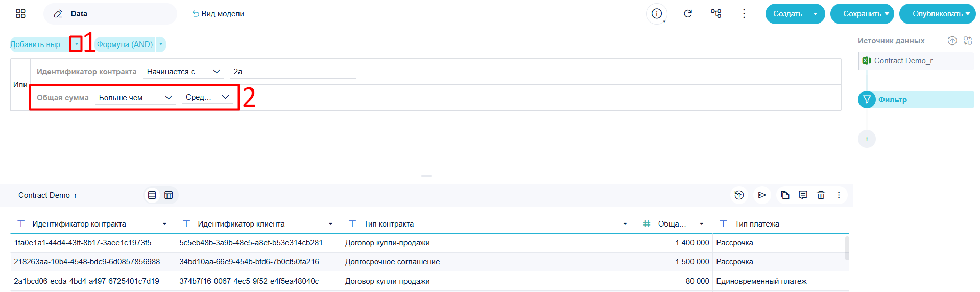The width and height of the screenshot is (980, 292).
Task: Open Идентификатор контракта column header menu
Action: point(164,224)
